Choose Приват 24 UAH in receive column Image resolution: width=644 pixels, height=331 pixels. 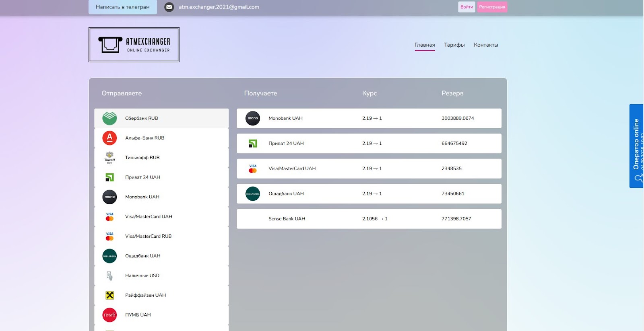[369, 143]
